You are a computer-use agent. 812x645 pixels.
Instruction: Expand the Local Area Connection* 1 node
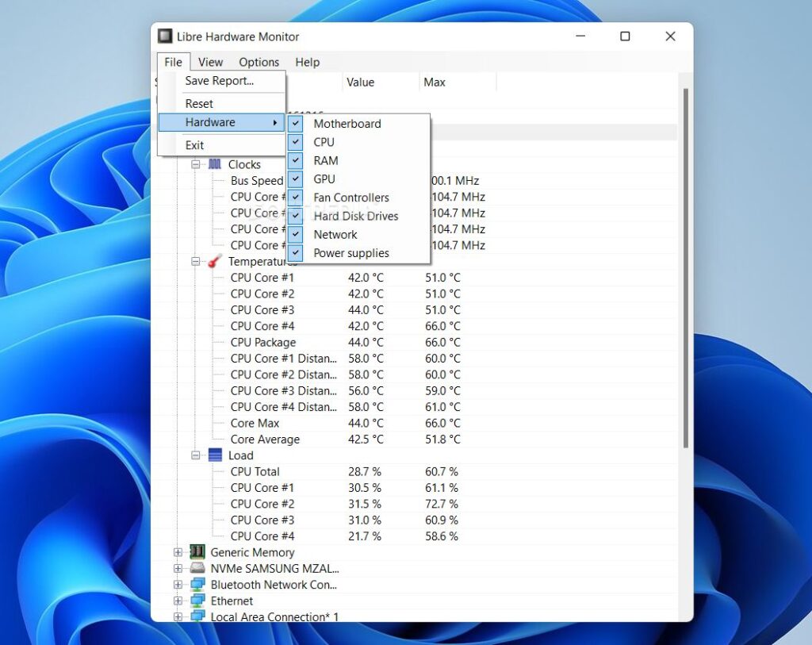pyautogui.click(x=178, y=616)
